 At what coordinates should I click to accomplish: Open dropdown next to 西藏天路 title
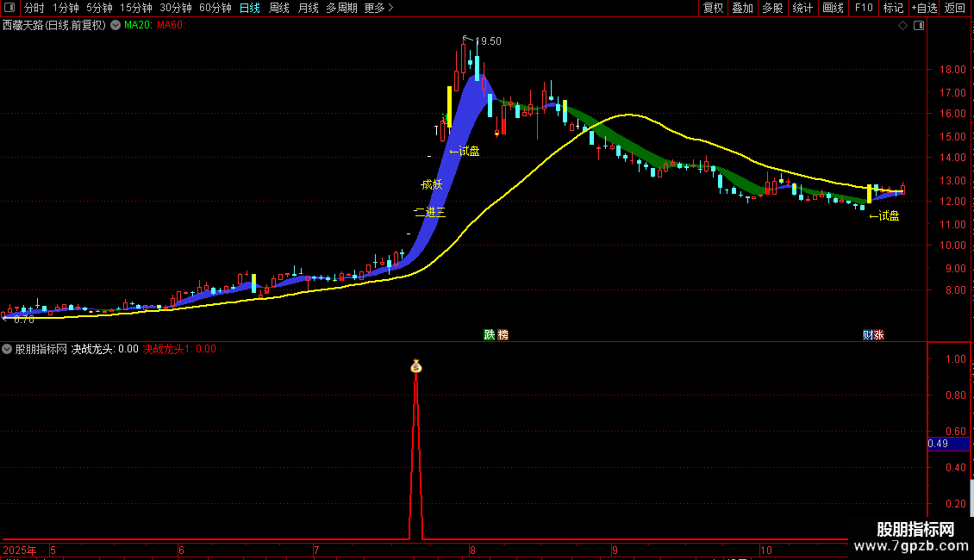[116, 26]
